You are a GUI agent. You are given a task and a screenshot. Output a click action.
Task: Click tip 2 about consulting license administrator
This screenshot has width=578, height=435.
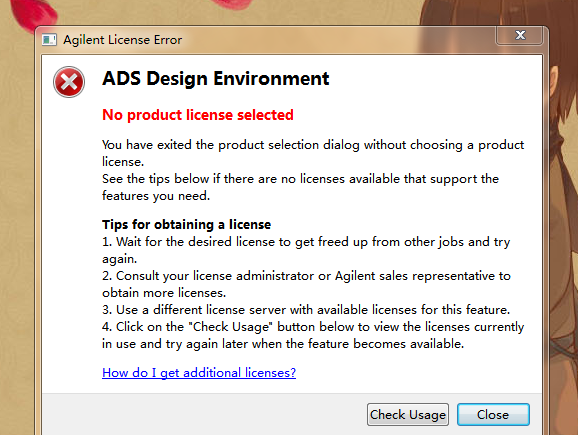click(306, 284)
